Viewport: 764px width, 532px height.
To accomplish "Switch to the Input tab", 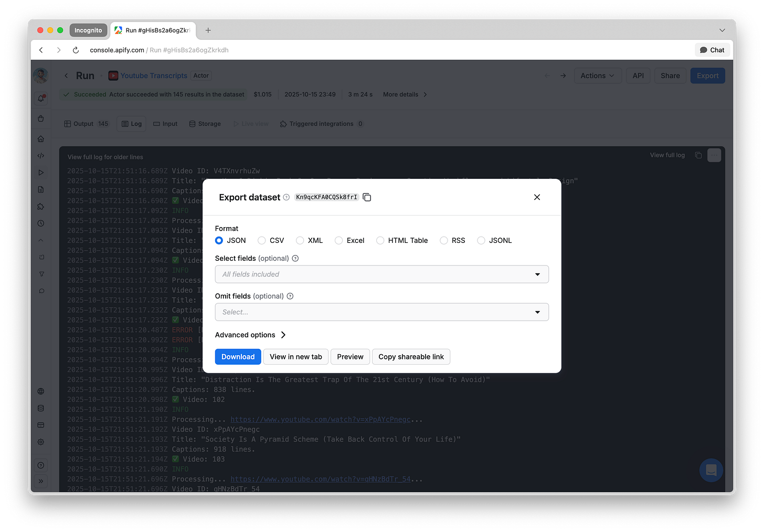I will click(165, 124).
